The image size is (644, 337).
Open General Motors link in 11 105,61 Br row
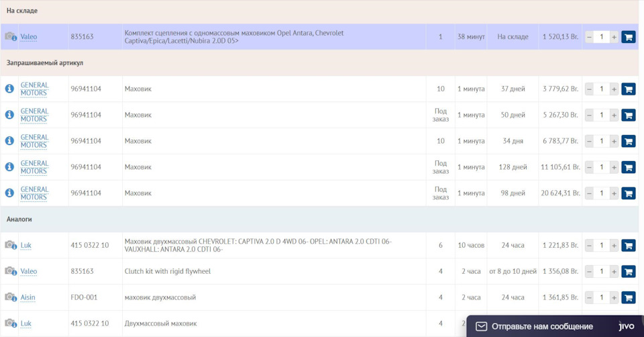pyautogui.click(x=34, y=167)
